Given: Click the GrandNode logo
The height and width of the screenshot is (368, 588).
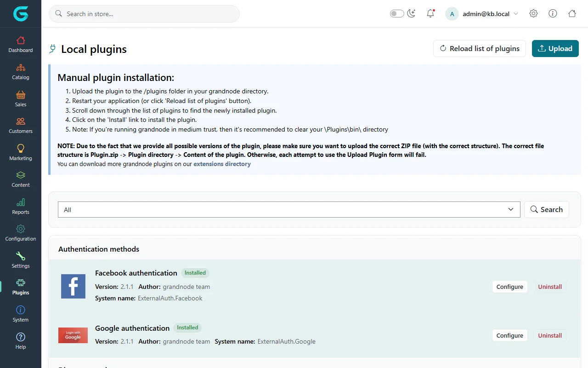Looking at the screenshot, I should (21, 14).
